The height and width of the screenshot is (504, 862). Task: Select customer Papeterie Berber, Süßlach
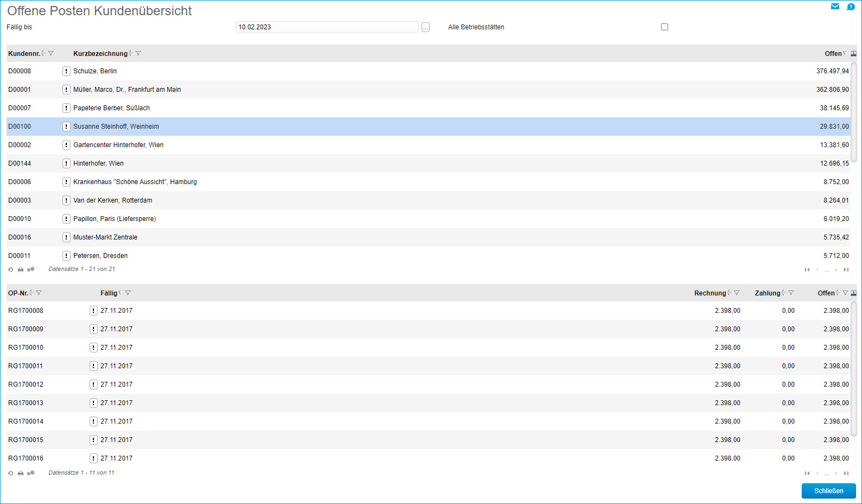pos(429,108)
